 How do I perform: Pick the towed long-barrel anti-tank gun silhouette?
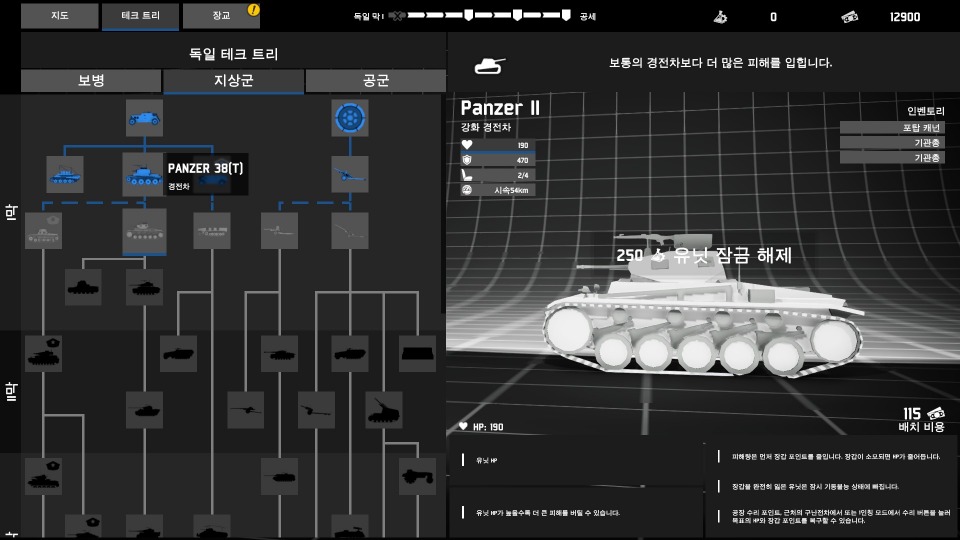point(246,410)
